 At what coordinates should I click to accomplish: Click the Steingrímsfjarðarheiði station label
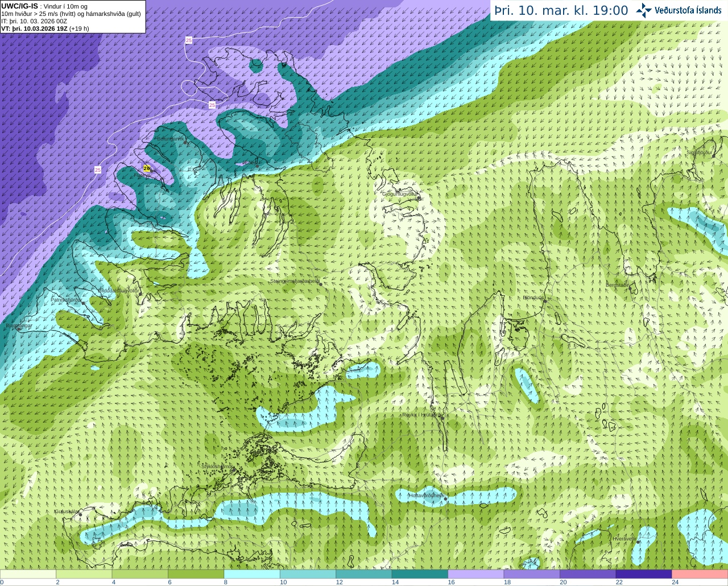295,281
